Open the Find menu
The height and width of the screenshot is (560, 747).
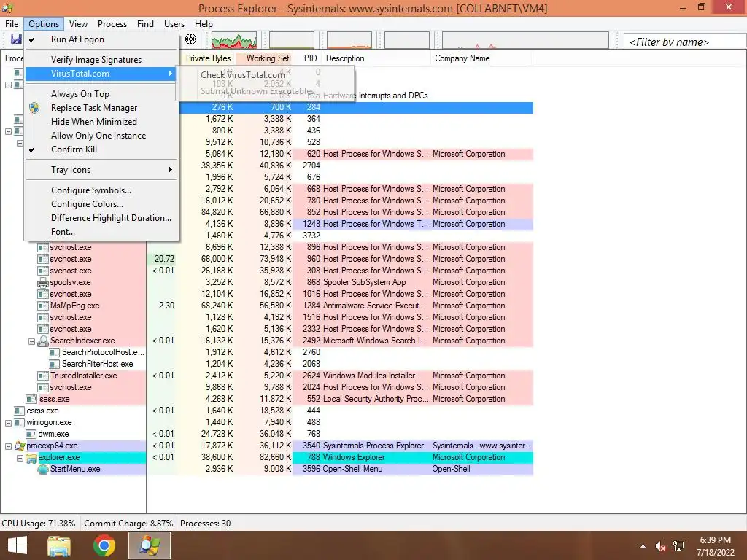[145, 24]
